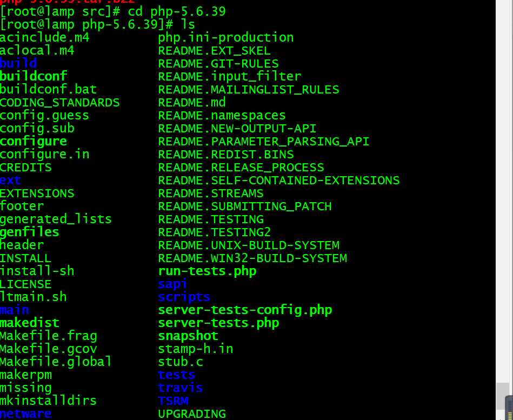Image resolution: width=513 pixels, height=420 pixels.
Task: Click the 'ls' command on the prompt line
Action: coord(188,24)
